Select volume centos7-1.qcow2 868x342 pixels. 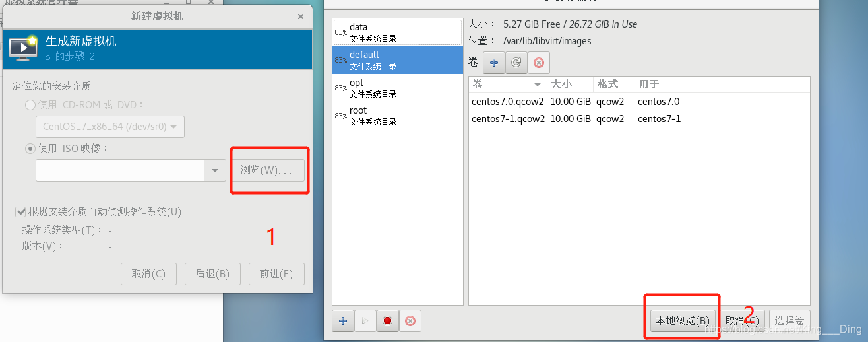(x=639, y=119)
